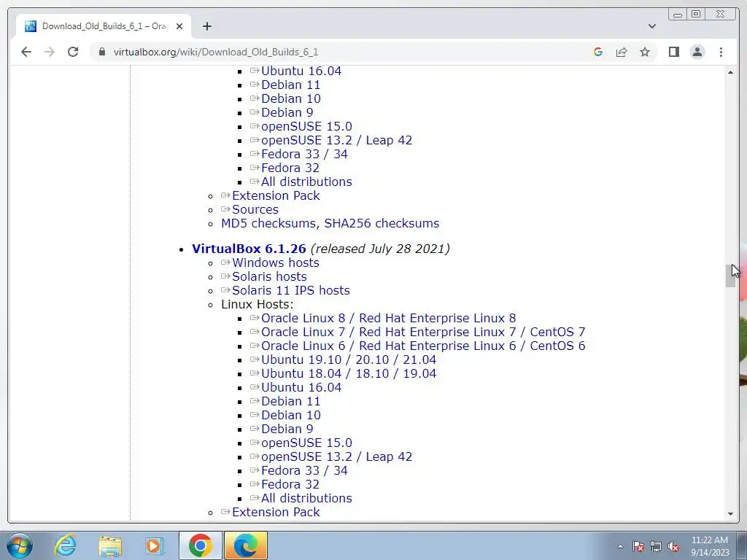Open Action Center flag tray icon

point(638,546)
